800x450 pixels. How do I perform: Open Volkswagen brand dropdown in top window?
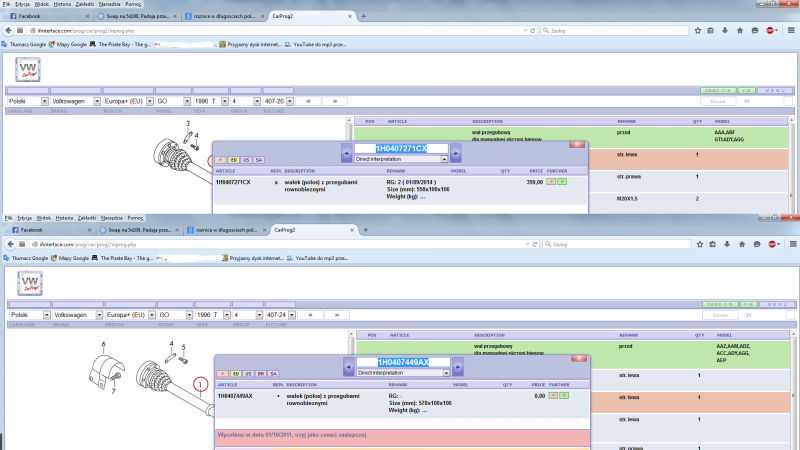(x=76, y=101)
